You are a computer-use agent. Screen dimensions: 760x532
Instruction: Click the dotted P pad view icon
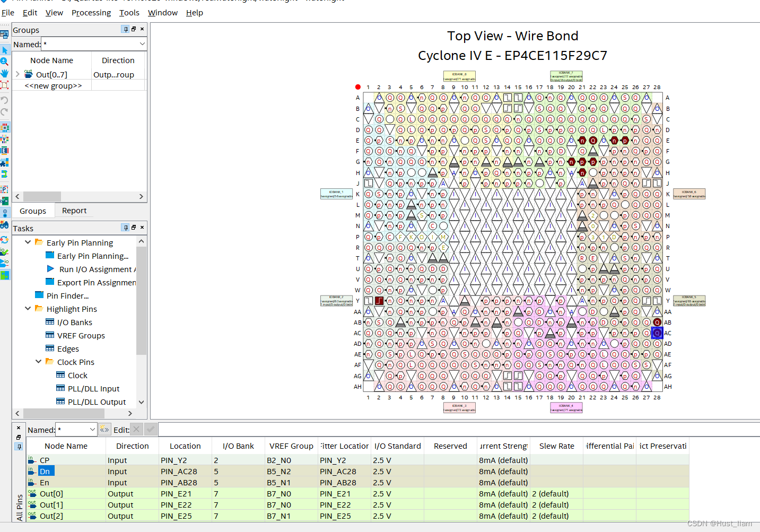point(5,189)
